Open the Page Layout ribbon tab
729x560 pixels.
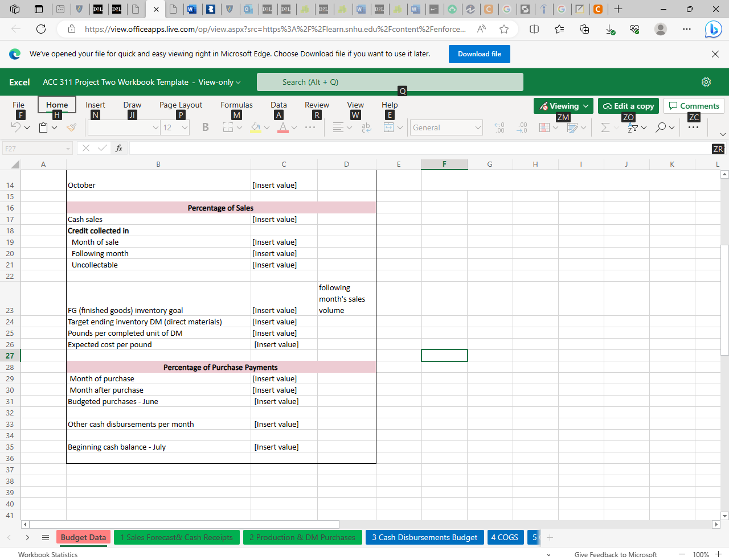coord(181,105)
